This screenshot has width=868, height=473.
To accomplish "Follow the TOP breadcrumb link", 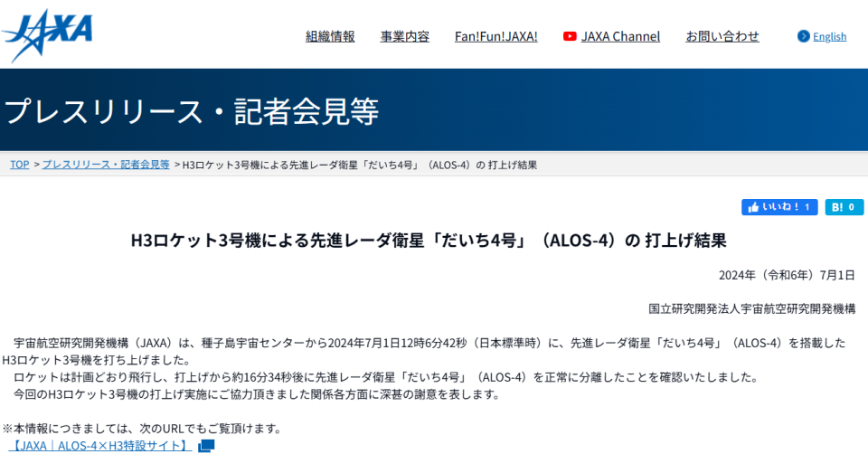I will pos(19,165).
